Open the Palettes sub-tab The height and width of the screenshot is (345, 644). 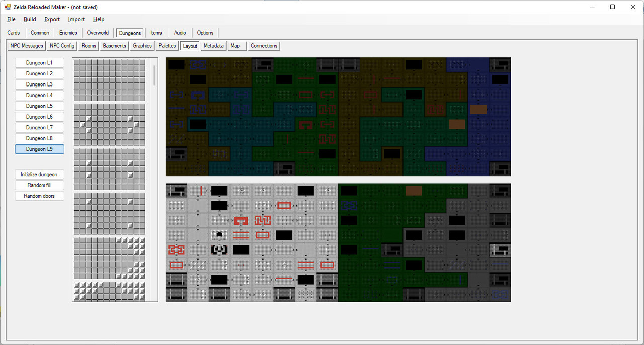(x=167, y=46)
